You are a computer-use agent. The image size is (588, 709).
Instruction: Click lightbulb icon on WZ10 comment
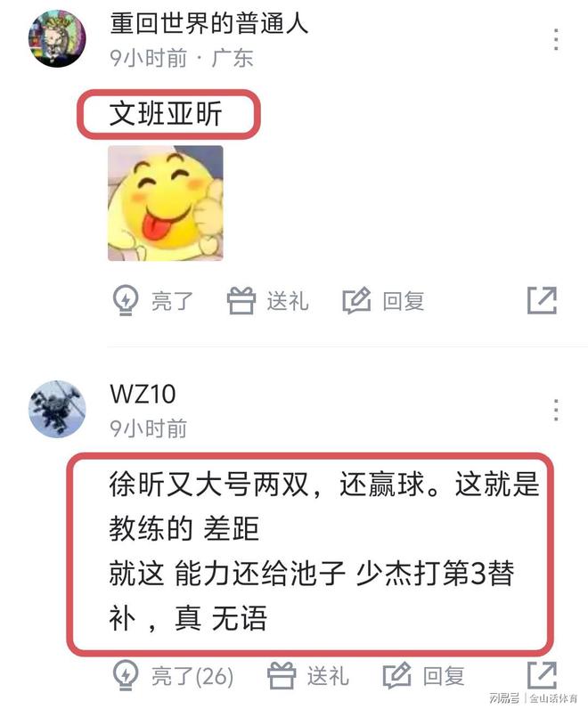[x=126, y=675]
